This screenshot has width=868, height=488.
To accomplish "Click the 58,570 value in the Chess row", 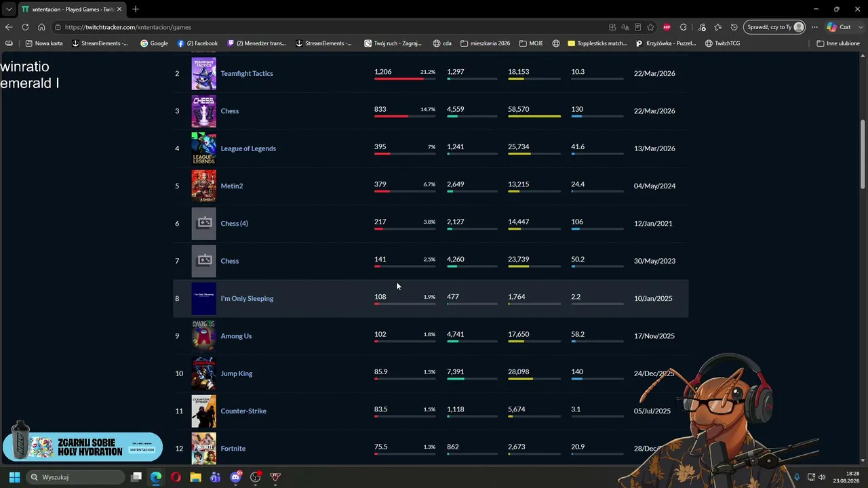I will pos(519,109).
